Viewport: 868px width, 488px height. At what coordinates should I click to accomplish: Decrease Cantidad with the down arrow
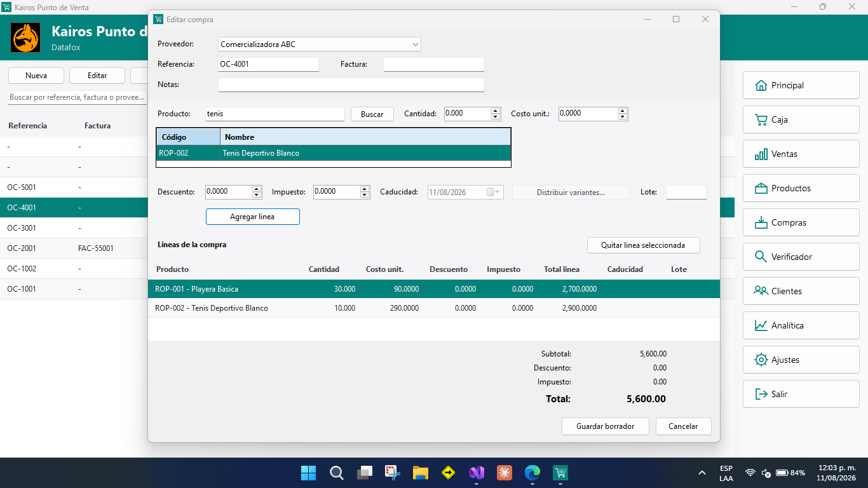(496, 117)
